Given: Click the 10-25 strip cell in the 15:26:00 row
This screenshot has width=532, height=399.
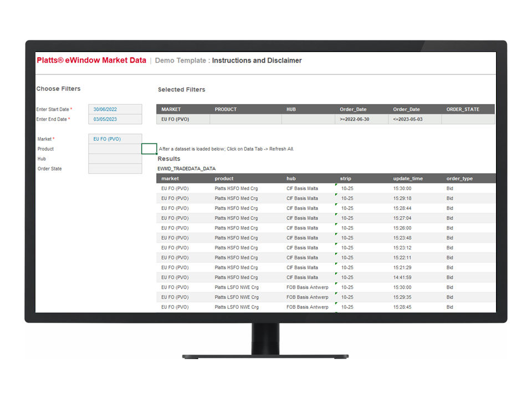Looking at the screenshot, I should pos(347,228).
